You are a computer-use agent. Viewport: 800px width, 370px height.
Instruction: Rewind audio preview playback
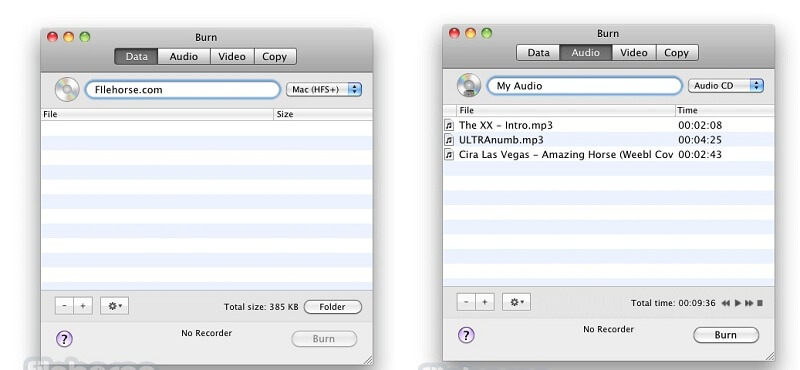pyautogui.click(x=726, y=303)
